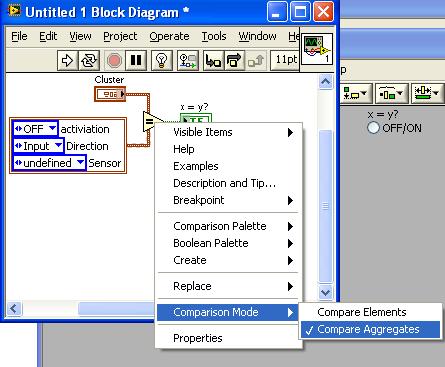The height and width of the screenshot is (367, 445).
Task: Click the LabVIEW title bar icon
Action: pos(14,11)
